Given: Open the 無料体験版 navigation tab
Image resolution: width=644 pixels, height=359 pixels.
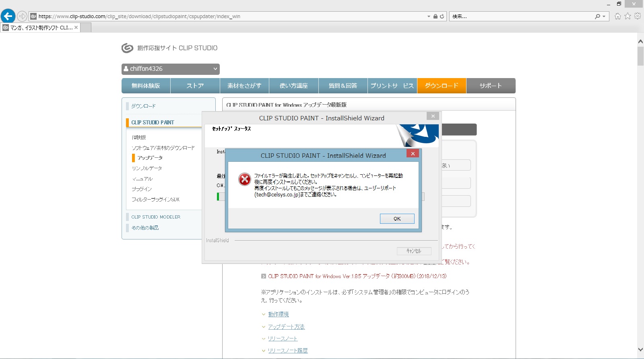Looking at the screenshot, I should click(146, 86).
